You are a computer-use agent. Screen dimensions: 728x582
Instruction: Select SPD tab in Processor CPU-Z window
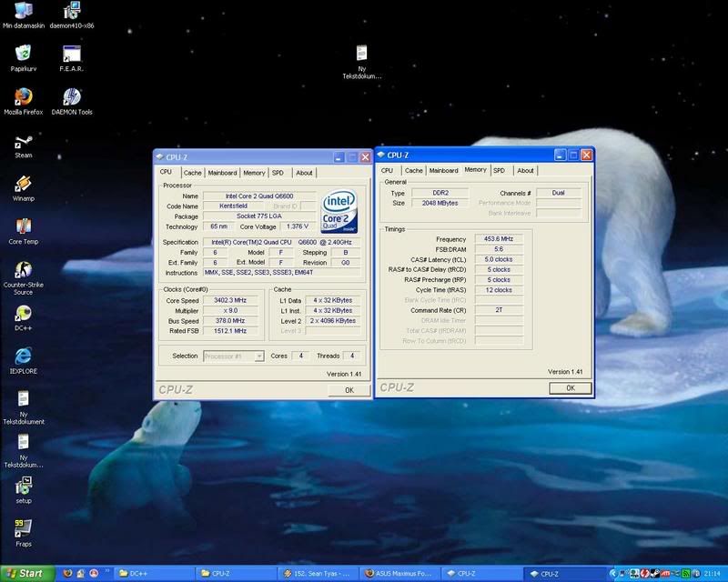(278, 173)
